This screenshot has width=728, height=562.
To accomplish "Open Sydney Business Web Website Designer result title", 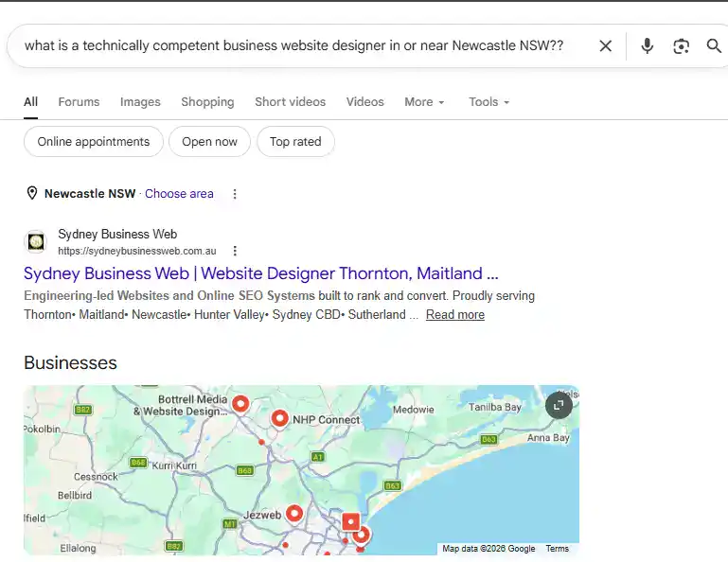I will pyautogui.click(x=261, y=273).
